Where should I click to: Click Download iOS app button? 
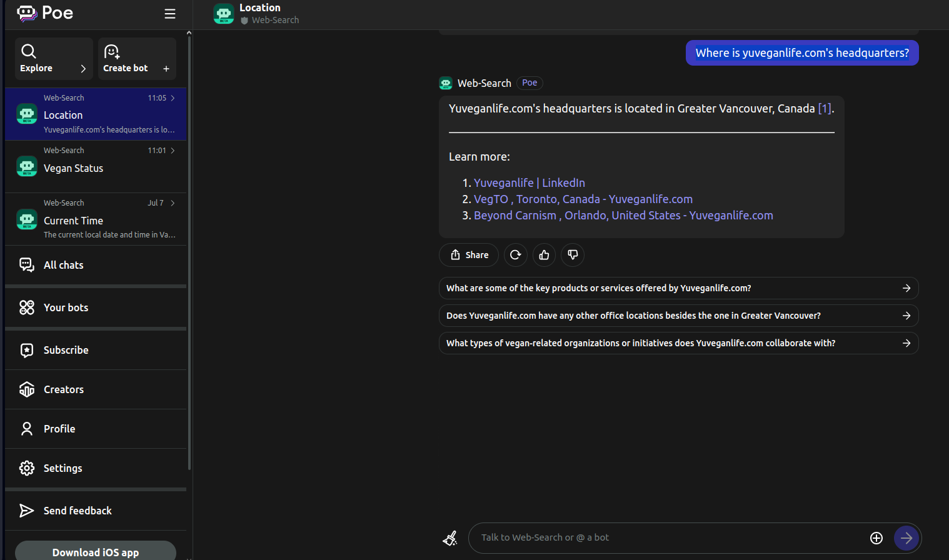pyautogui.click(x=96, y=551)
